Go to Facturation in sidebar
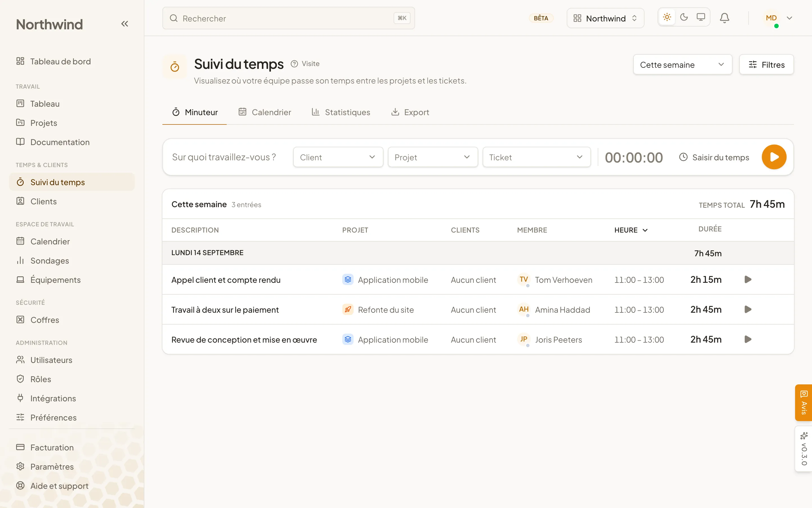812x508 pixels. click(72, 448)
